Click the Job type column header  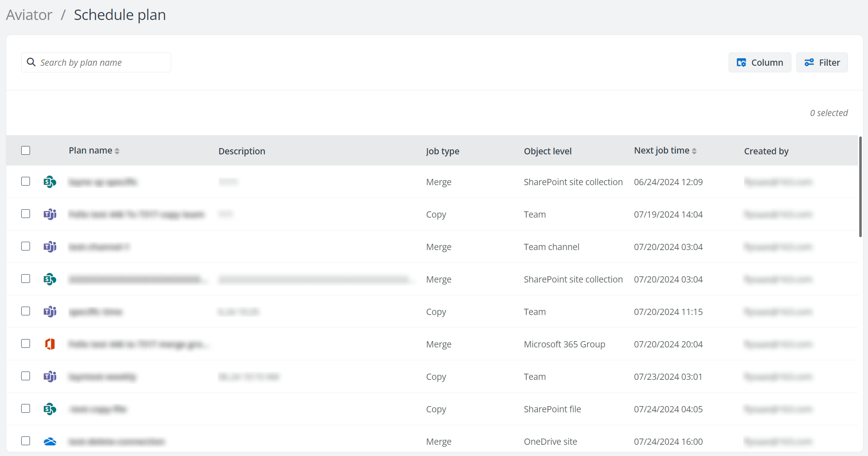[443, 151]
